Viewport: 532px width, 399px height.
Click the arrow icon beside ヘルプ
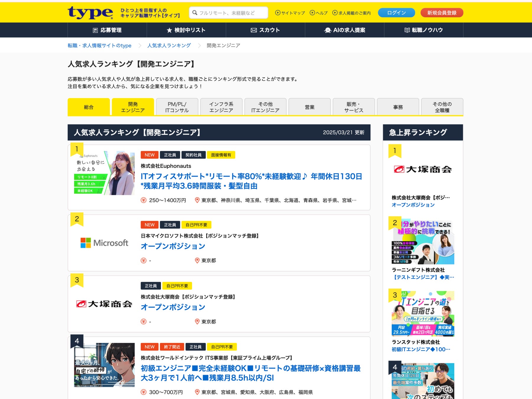[x=312, y=13]
